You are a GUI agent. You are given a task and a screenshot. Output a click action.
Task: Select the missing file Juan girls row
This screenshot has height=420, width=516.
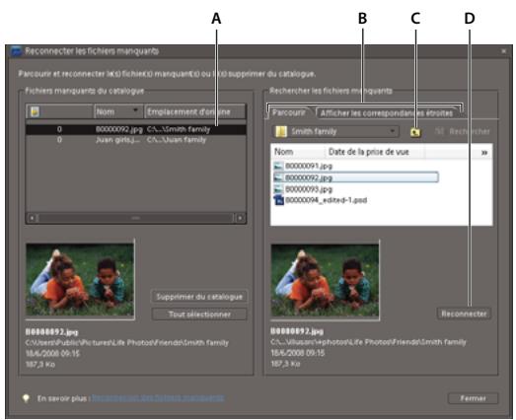pos(136,140)
